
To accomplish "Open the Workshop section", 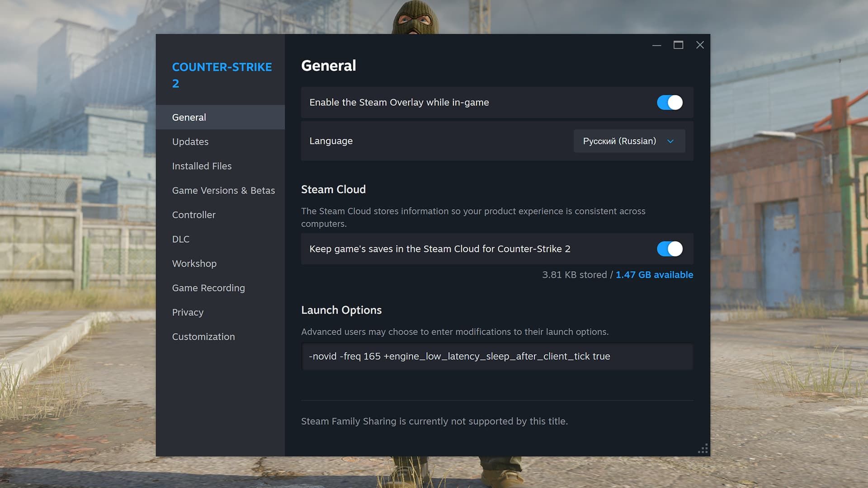I will point(220,264).
